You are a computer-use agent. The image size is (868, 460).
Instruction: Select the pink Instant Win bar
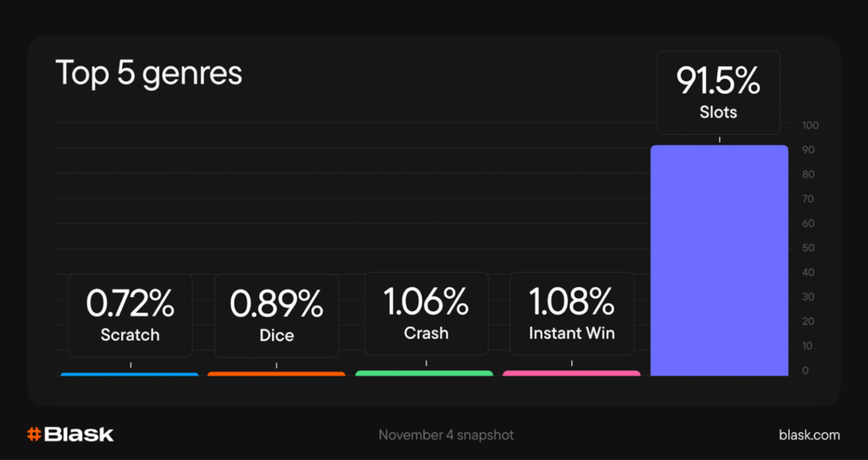[x=571, y=373]
